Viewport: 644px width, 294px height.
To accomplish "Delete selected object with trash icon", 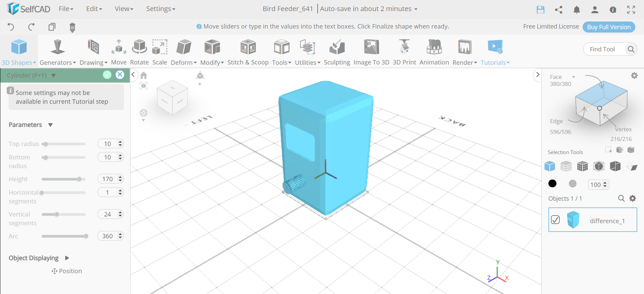I will coord(72,27).
